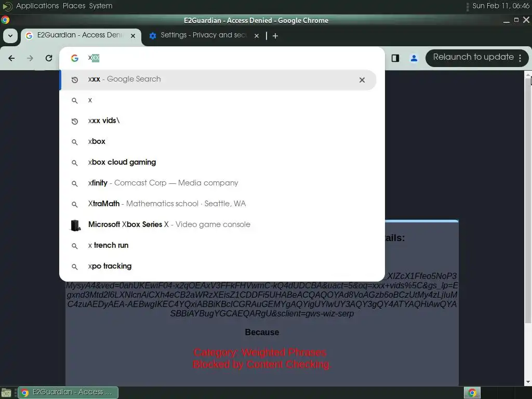
Task: Close the Settings tab
Action: (x=257, y=36)
